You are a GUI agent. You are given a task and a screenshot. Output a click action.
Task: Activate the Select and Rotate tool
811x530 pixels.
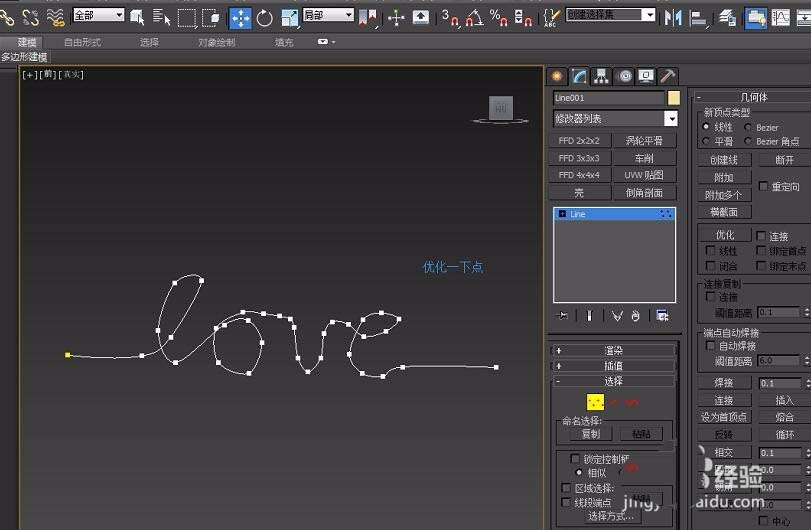click(x=264, y=18)
